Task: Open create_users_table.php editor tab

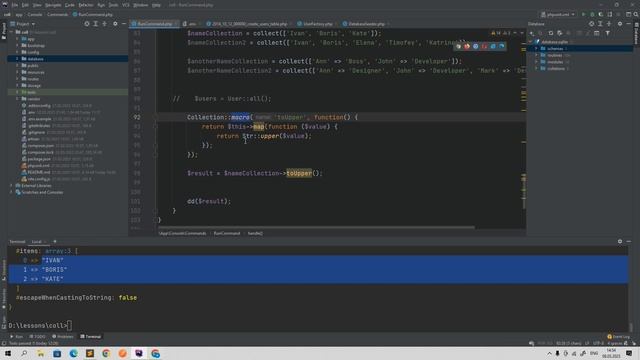Action: click(248, 24)
